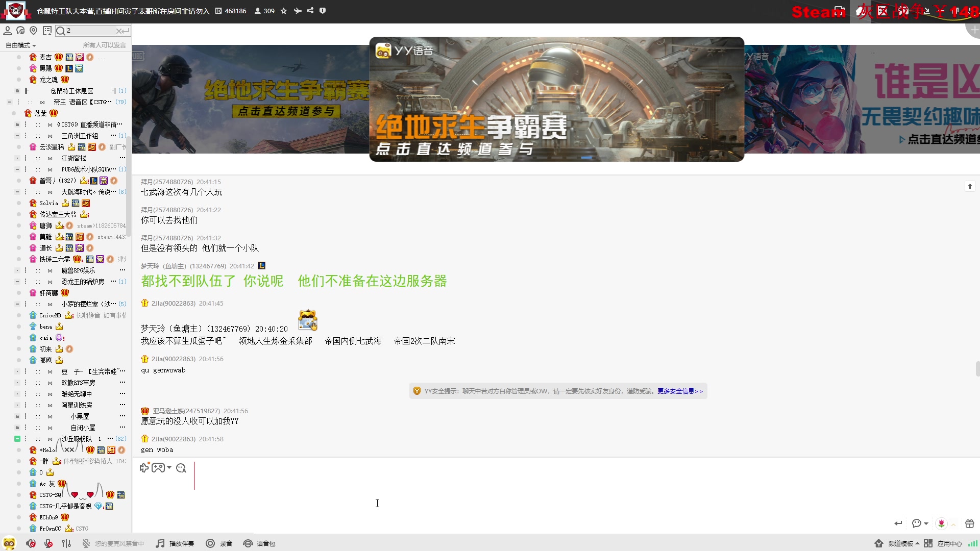Favorite this channel with the star icon
The width and height of the screenshot is (980, 551).
(x=284, y=11)
